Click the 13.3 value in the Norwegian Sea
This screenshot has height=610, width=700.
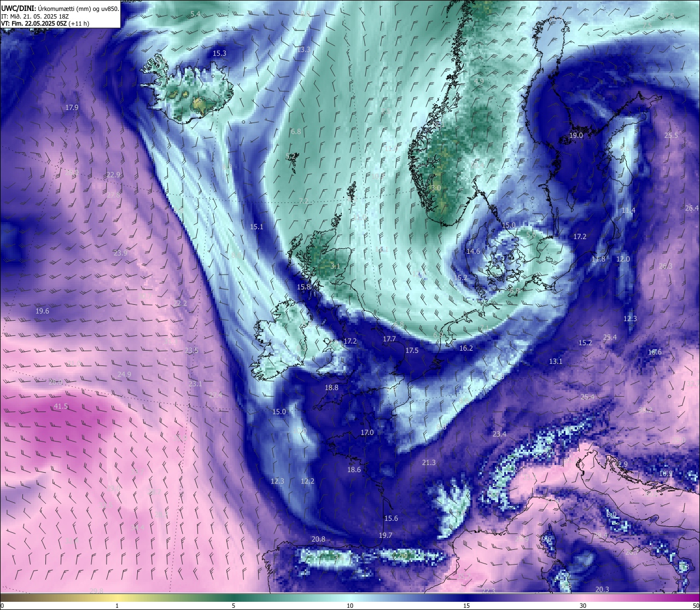[x=303, y=50]
